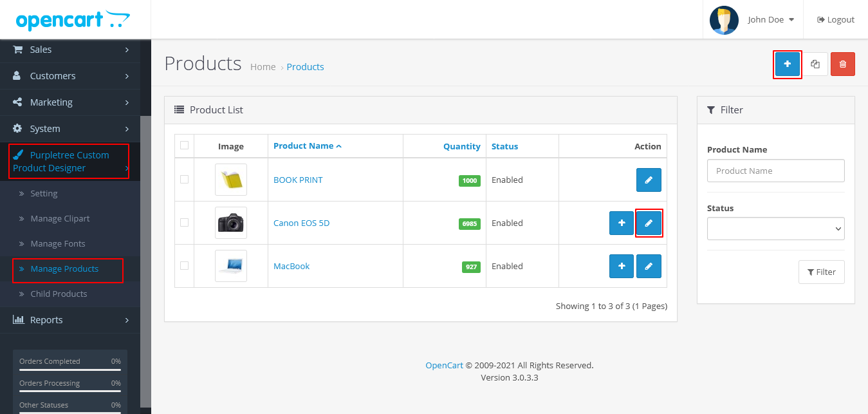Open the Status filter dropdown

(x=775, y=229)
